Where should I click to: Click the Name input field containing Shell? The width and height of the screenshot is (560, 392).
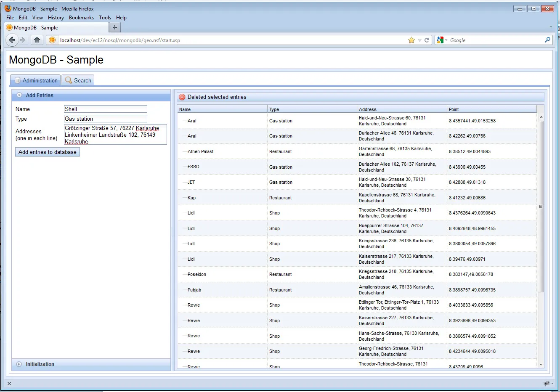point(105,109)
